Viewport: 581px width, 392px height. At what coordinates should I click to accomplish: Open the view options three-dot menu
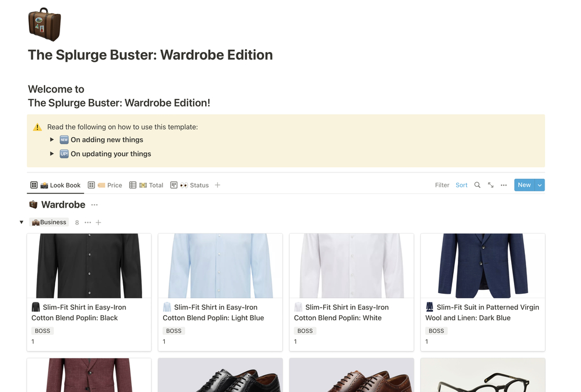coord(504,185)
